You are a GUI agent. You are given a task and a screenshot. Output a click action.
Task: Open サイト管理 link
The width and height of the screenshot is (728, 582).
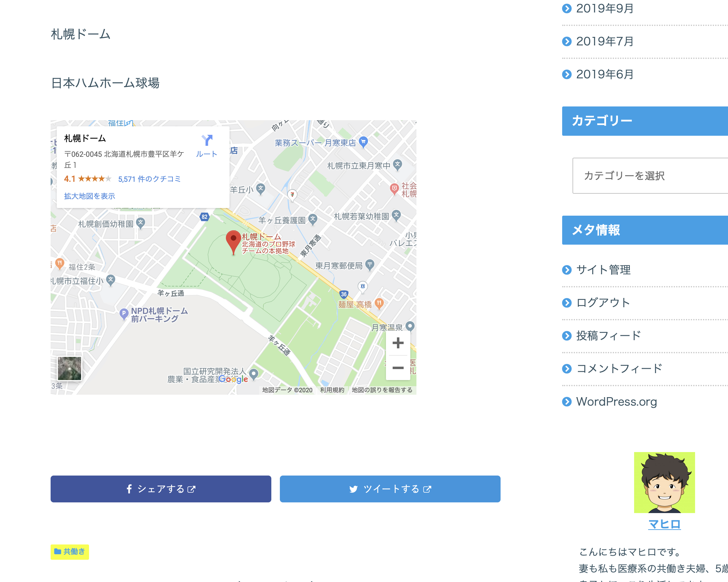pos(603,270)
